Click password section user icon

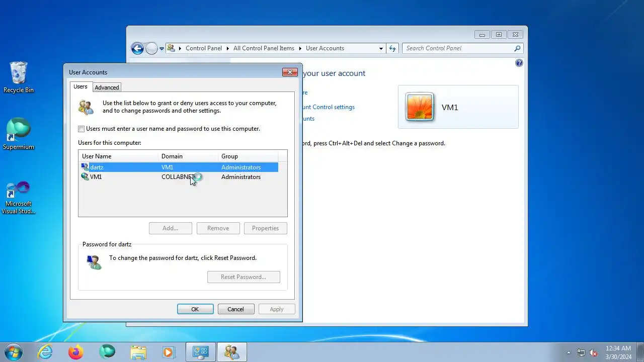pos(94,262)
